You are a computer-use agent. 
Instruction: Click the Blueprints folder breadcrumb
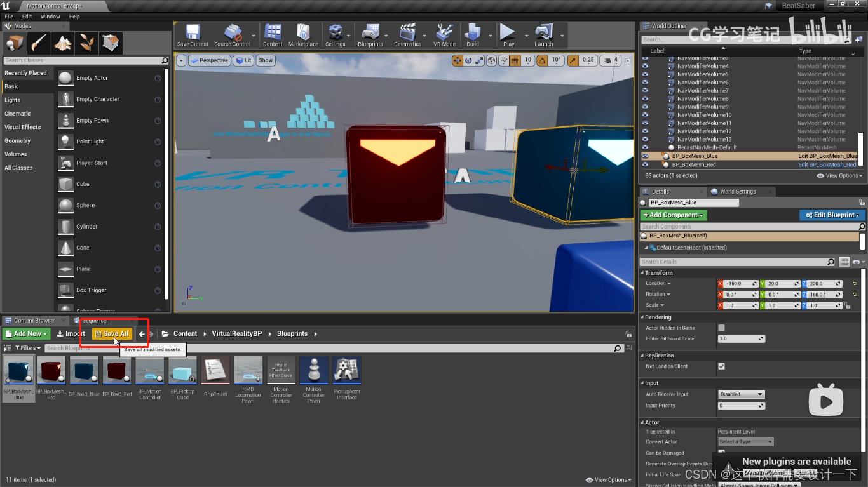pos(292,333)
